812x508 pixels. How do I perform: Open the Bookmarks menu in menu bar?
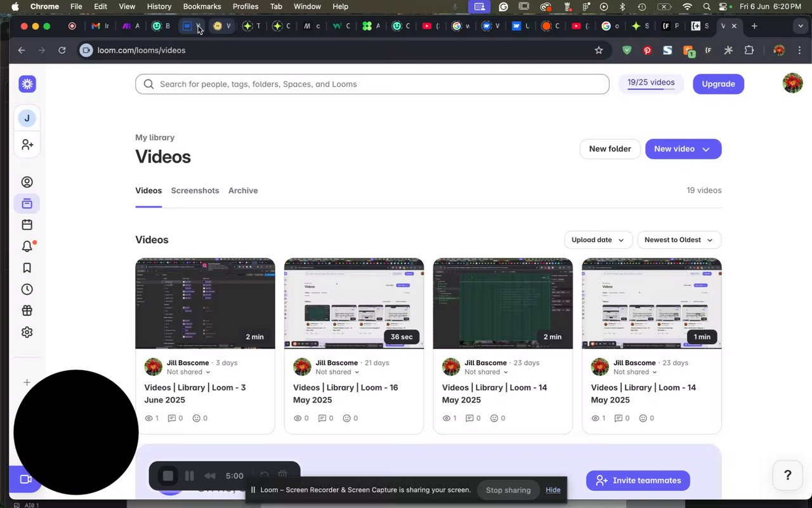(202, 6)
